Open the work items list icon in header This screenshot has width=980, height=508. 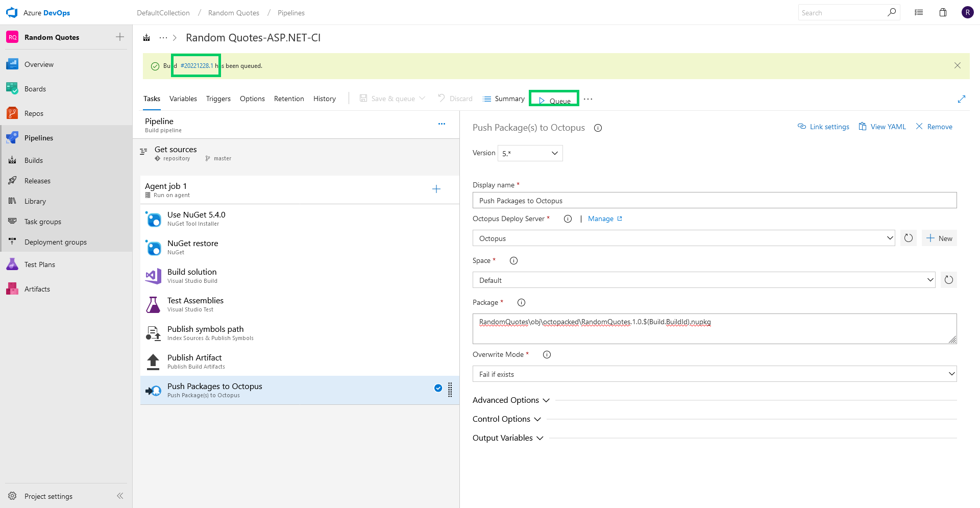[x=919, y=13]
